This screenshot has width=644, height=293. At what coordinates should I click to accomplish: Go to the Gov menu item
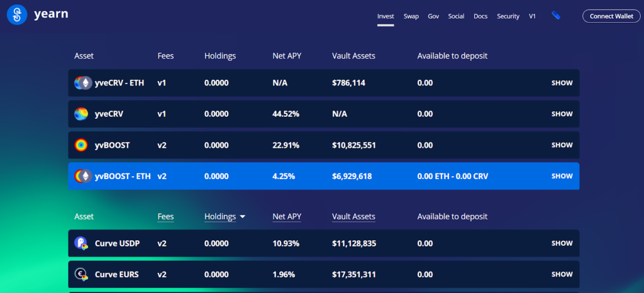(x=433, y=16)
